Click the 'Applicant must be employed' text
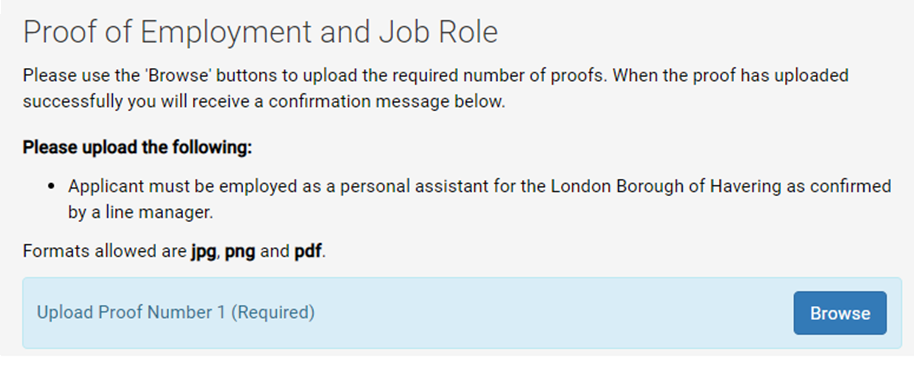 pyautogui.click(x=174, y=186)
